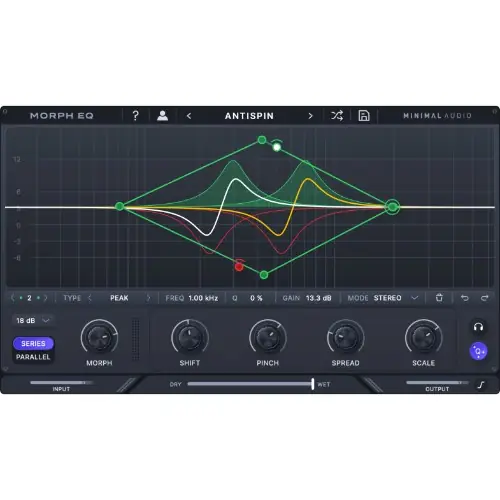The height and width of the screenshot is (500, 500).
Task: Click the MINIMAL AUDIO brand logo
Action: tap(437, 116)
